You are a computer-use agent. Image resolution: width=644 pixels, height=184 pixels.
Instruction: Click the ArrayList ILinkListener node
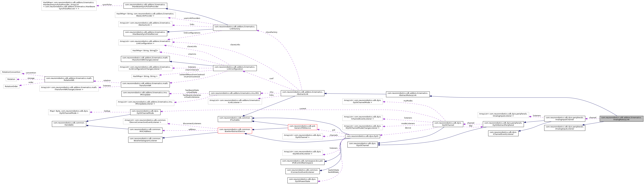(x=235, y=101)
